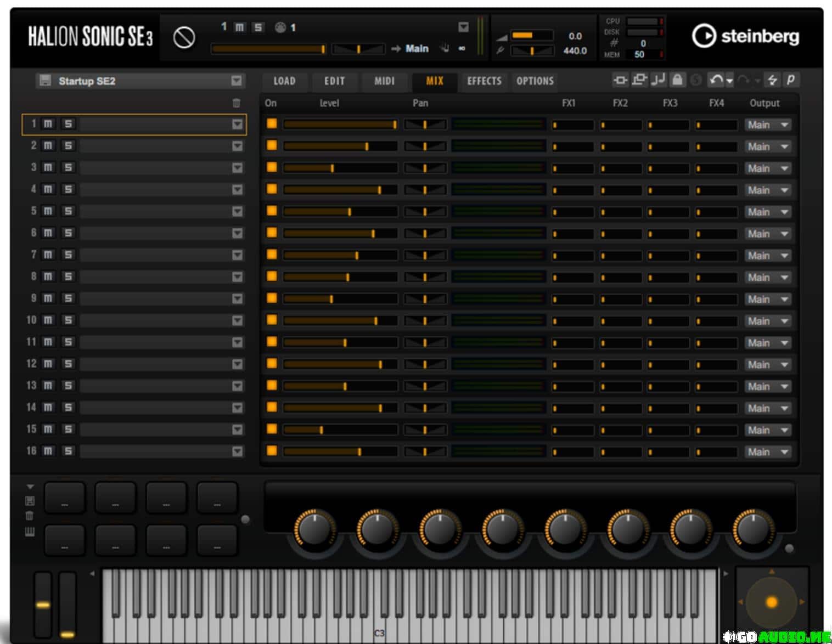Open the Output Main dropdown for slot 1
This screenshot has width=832, height=644.
tap(768, 125)
